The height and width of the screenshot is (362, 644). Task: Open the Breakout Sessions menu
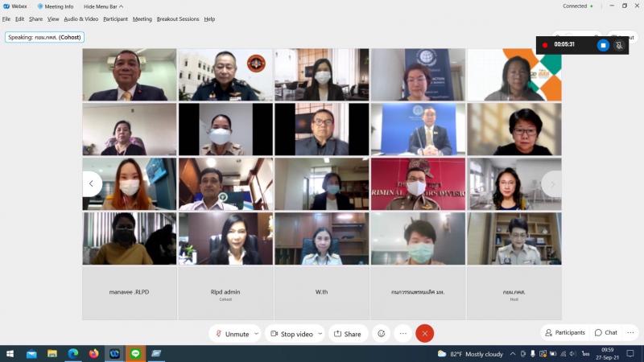(178, 19)
